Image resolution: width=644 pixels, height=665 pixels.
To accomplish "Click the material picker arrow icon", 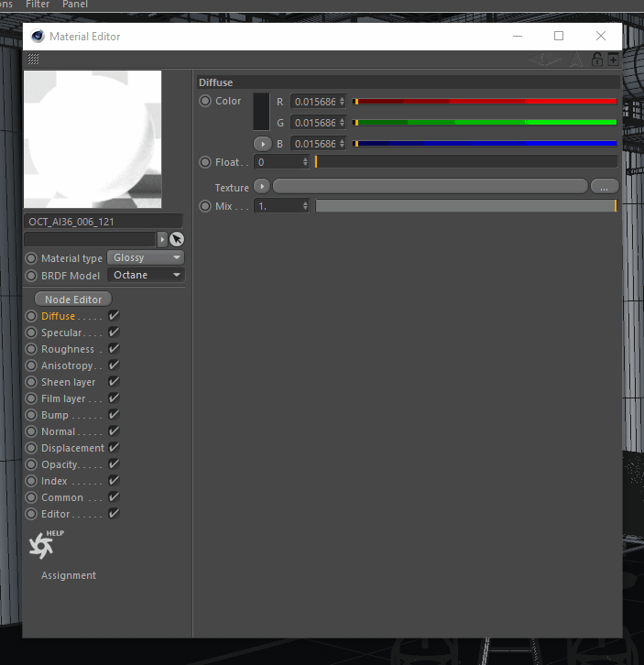I will pos(177,240).
